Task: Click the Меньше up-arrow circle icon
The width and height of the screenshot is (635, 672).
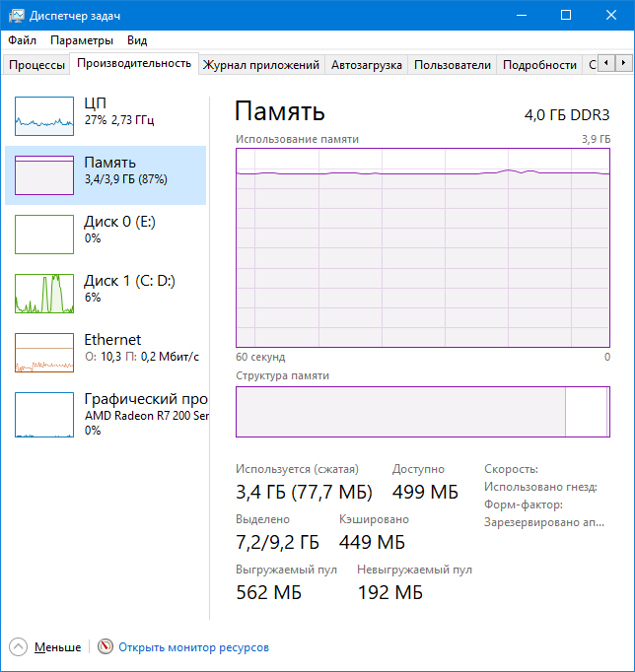Action: pyautogui.click(x=18, y=647)
